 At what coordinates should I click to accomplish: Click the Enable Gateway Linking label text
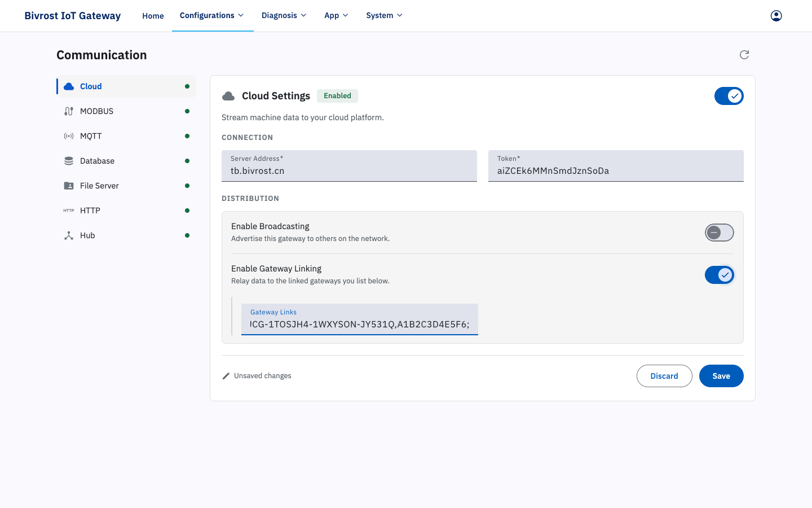point(276,269)
